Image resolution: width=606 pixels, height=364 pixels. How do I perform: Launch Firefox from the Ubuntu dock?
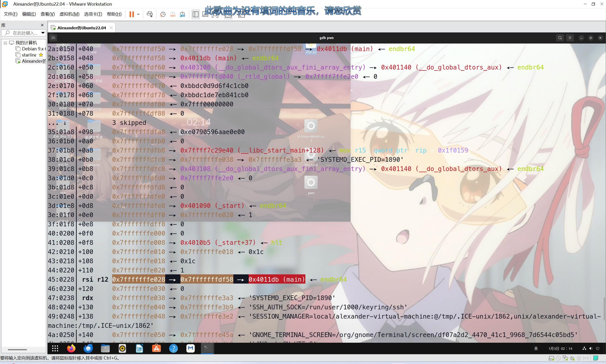pos(71,348)
